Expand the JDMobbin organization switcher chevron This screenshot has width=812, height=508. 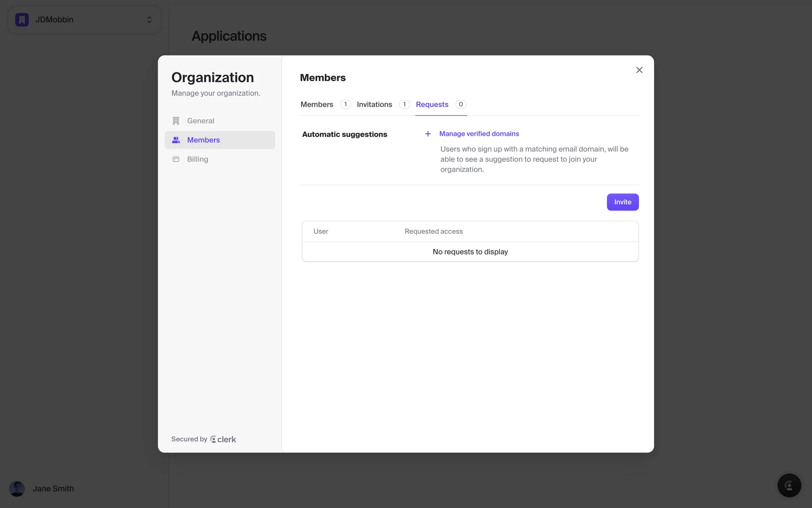click(x=149, y=20)
